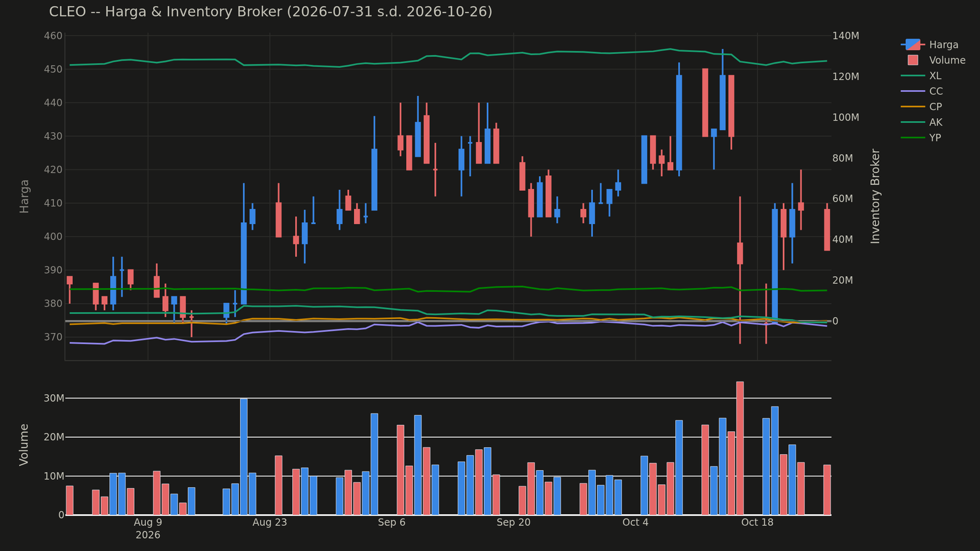Hide the CC broker line via legend
The width and height of the screenshot is (980, 551).
[x=922, y=91]
